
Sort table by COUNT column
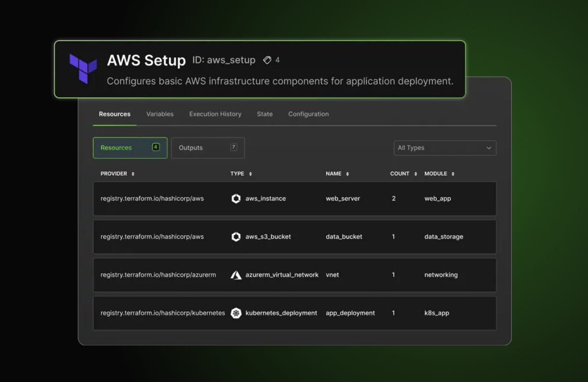[x=415, y=174]
